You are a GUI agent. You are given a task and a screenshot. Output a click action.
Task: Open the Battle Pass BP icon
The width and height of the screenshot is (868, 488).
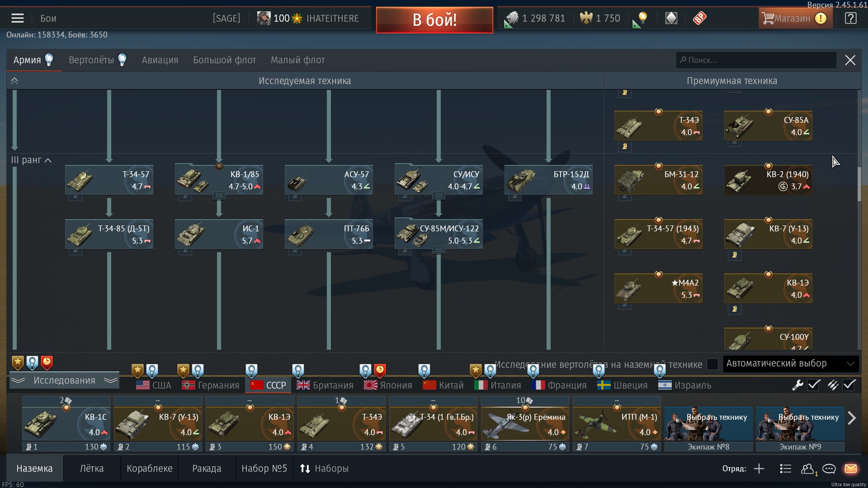(x=699, y=19)
